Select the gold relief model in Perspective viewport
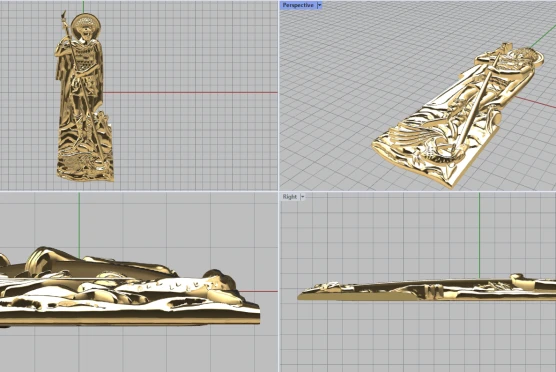This screenshot has width=556, height=372. (x=457, y=115)
